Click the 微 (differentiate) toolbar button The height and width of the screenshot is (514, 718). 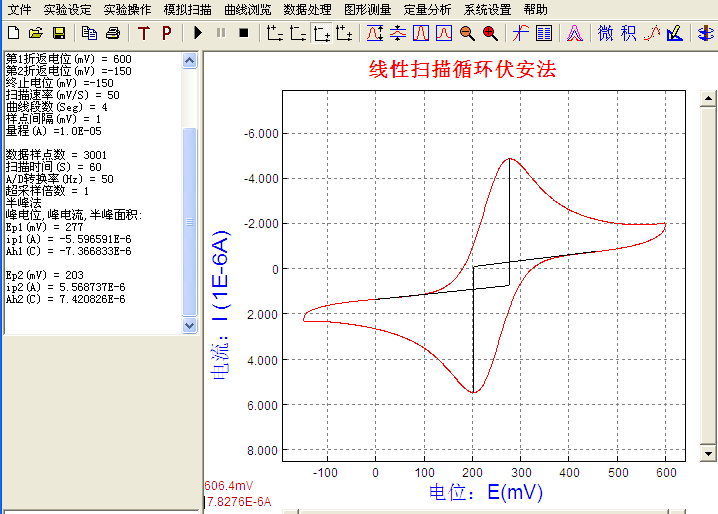(x=606, y=33)
